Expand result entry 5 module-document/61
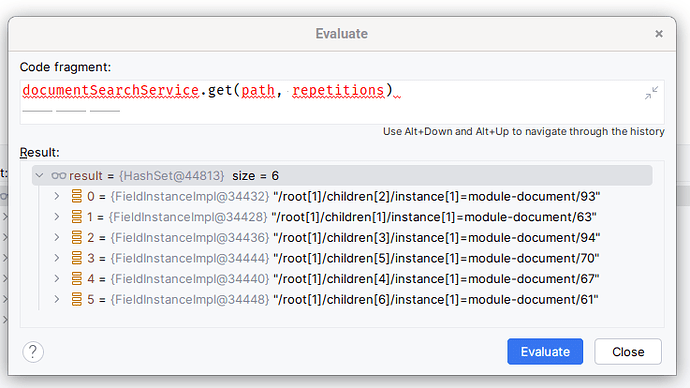The image size is (690, 388). click(x=57, y=300)
